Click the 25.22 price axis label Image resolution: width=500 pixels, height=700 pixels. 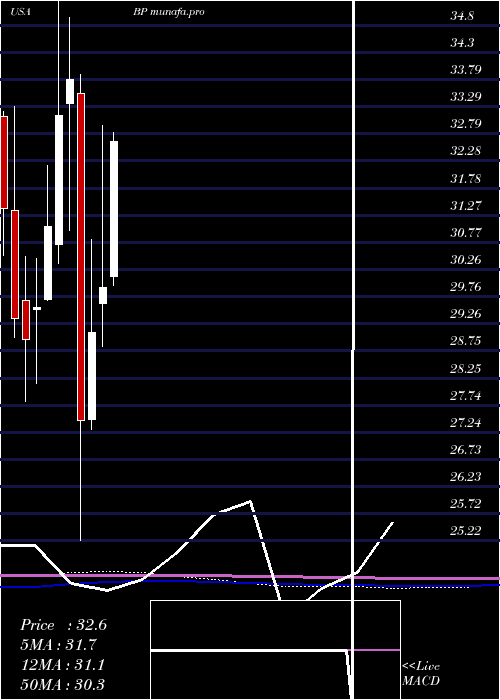pyautogui.click(x=466, y=531)
